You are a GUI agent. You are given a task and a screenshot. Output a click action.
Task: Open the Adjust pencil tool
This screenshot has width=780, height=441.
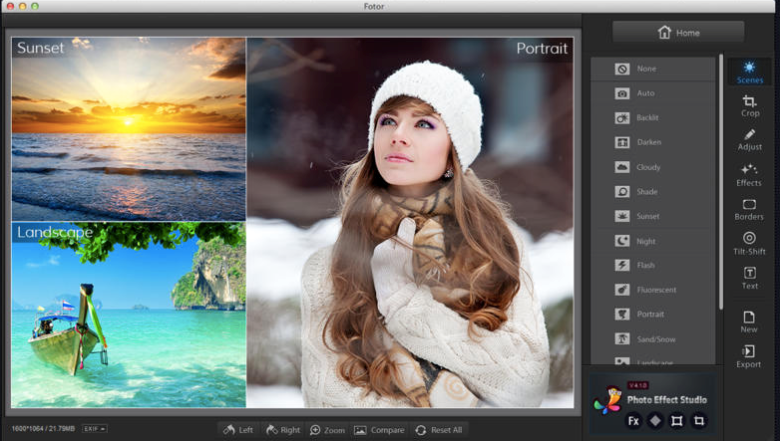[750, 140]
